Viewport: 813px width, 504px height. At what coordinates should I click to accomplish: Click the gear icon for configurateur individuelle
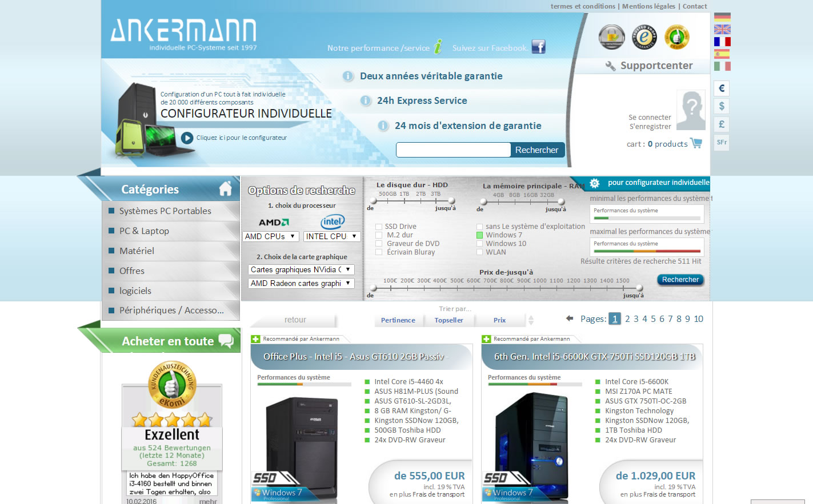(x=595, y=183)
